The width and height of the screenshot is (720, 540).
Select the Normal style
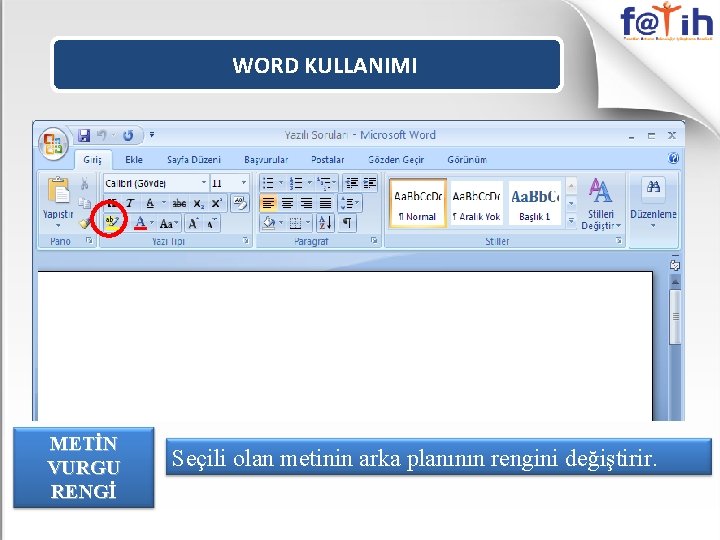coord(418,203)
